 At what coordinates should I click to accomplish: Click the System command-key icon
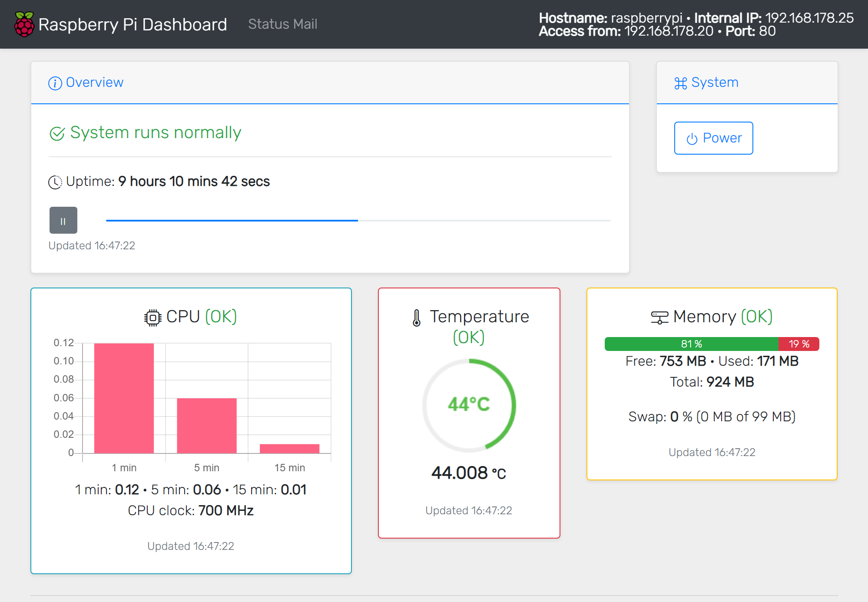pyautogui.click(x=680, y=83)
